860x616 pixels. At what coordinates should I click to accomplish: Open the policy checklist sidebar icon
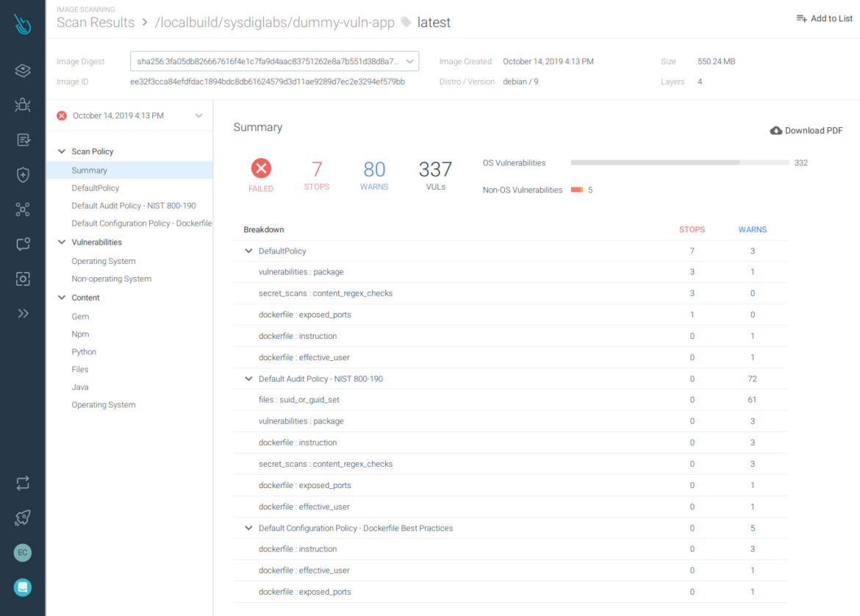pyautogui.click(x=23, y=140)
